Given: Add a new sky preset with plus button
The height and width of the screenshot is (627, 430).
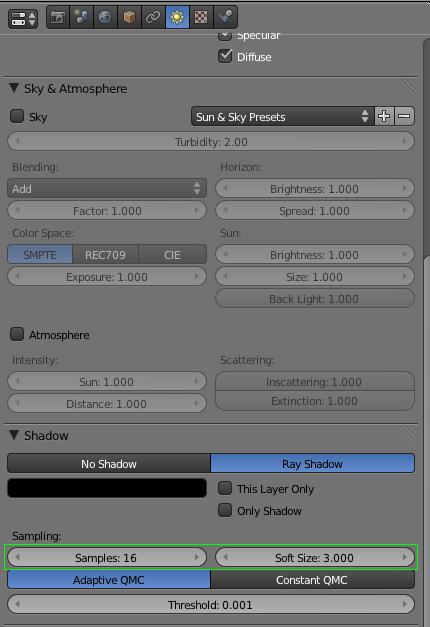Looking at the screenshot, I should pos(384,116).
